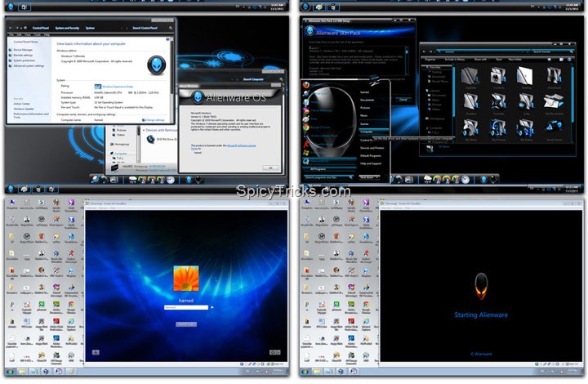Click the Search programs and files box in the Start menu
The width and height of the screenshot is (588, 384).
click(329, 177)
